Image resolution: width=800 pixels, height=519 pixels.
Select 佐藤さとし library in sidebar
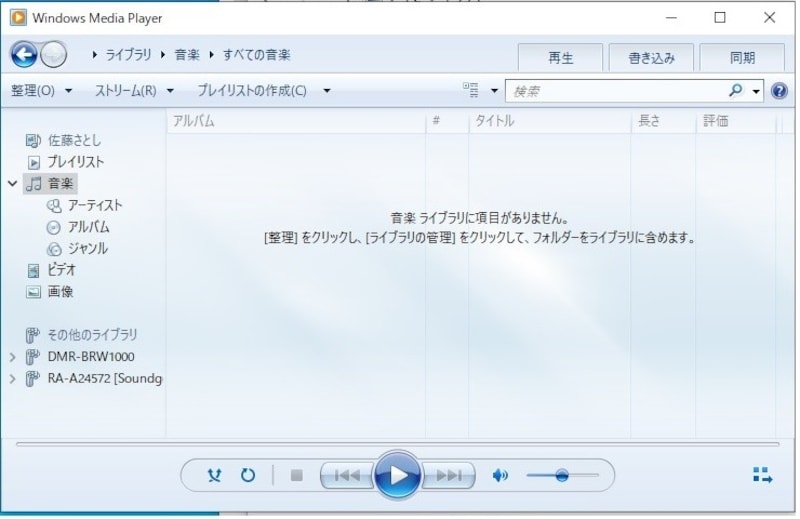pyautogui.click(x=63, y=140)
